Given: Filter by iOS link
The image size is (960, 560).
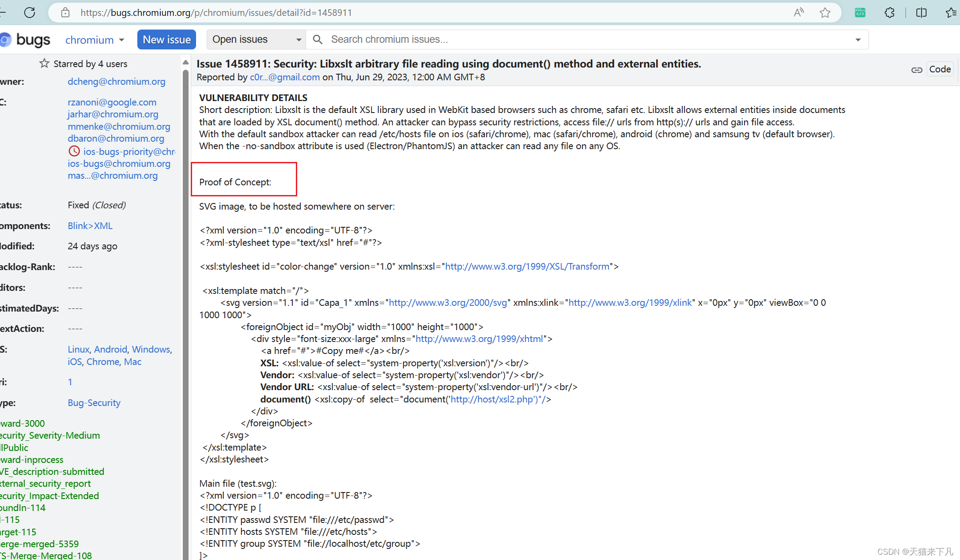Looking at the screenshot, I should tap(75, 361).
